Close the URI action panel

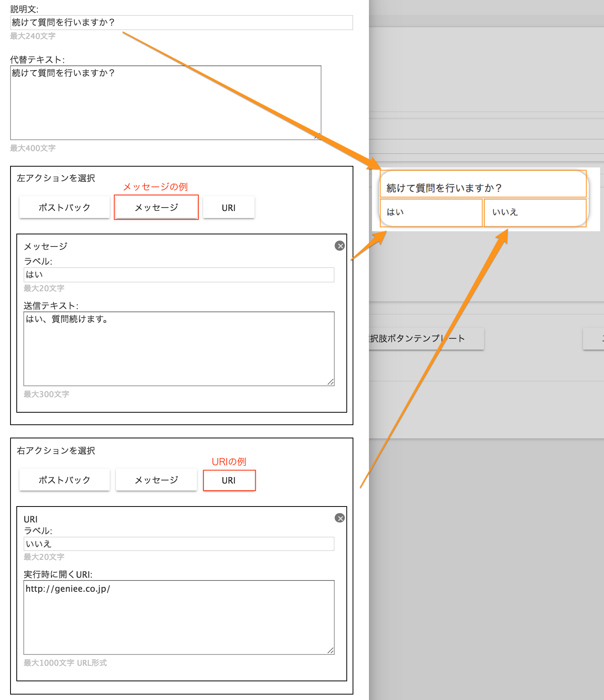pos(340,518)
